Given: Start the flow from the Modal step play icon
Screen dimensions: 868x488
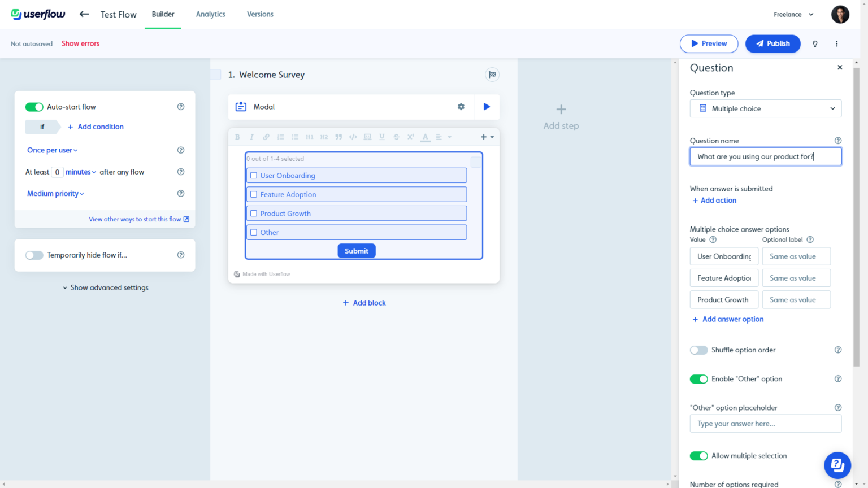Looking at the screenshot, I should point(486,106).
